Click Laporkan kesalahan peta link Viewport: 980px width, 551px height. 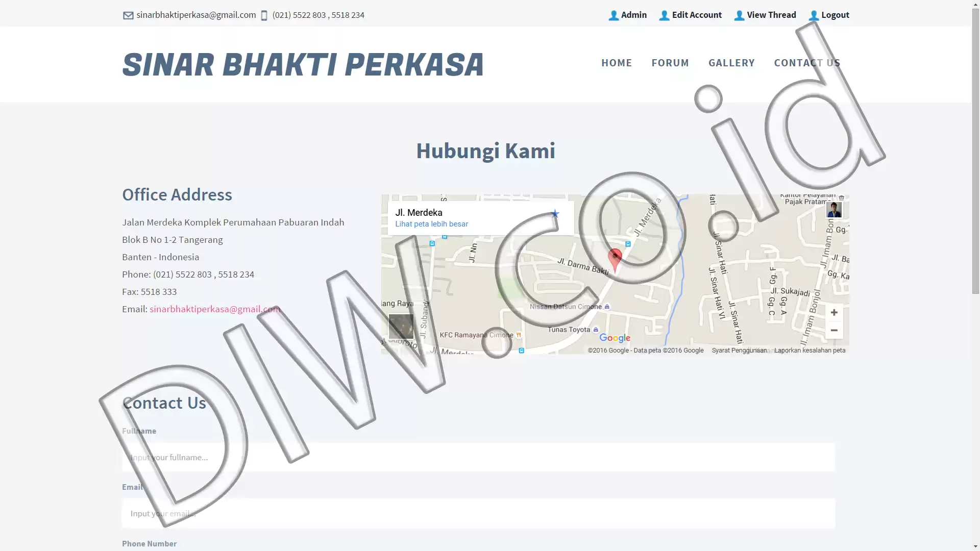click(810, 350)
